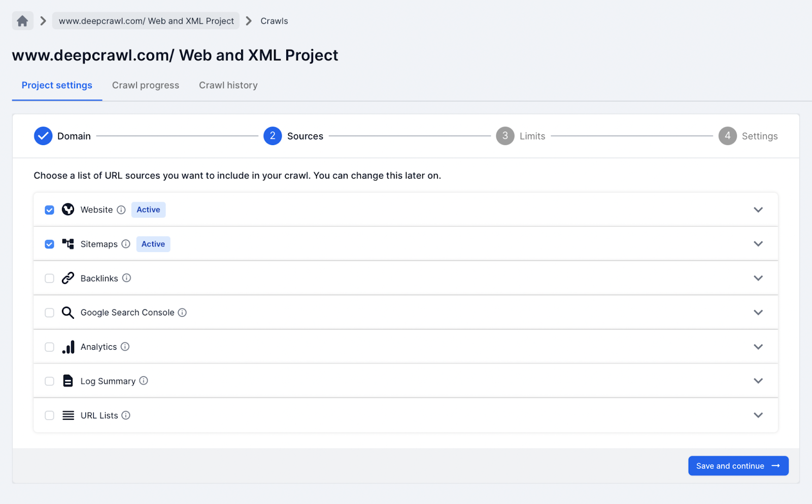812x504 pixels.
Task: Expand the Website source row
Action: (758, 209)
